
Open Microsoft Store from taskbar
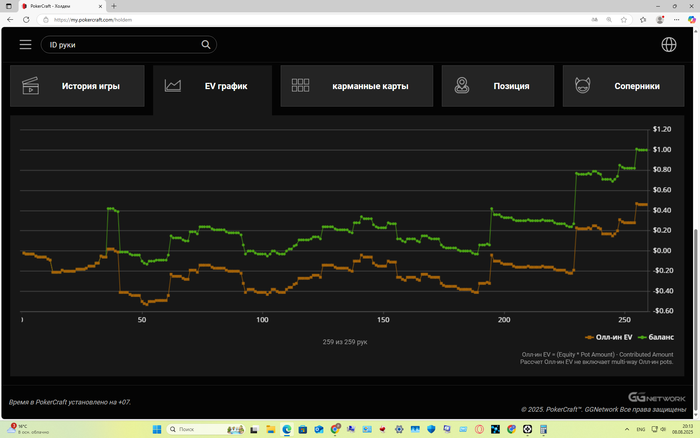click(303, 430)
